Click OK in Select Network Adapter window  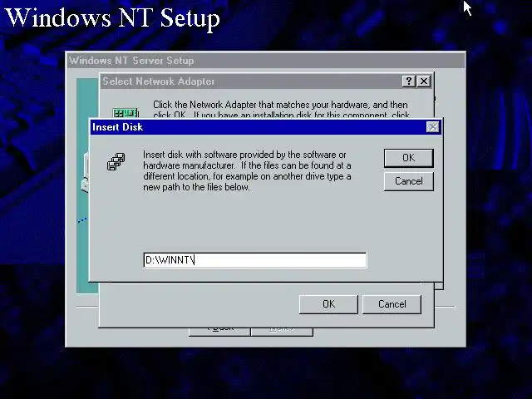pos(328,304)
